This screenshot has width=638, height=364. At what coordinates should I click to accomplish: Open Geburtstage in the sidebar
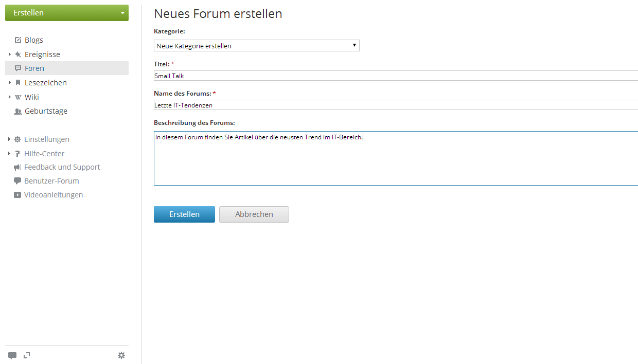coord(46,111)
